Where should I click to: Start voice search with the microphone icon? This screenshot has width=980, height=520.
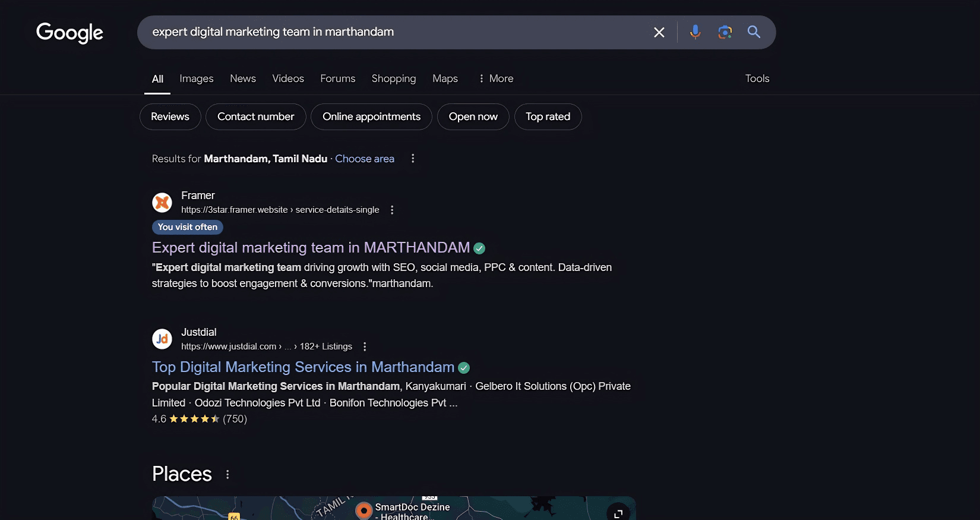coord(695,32)
